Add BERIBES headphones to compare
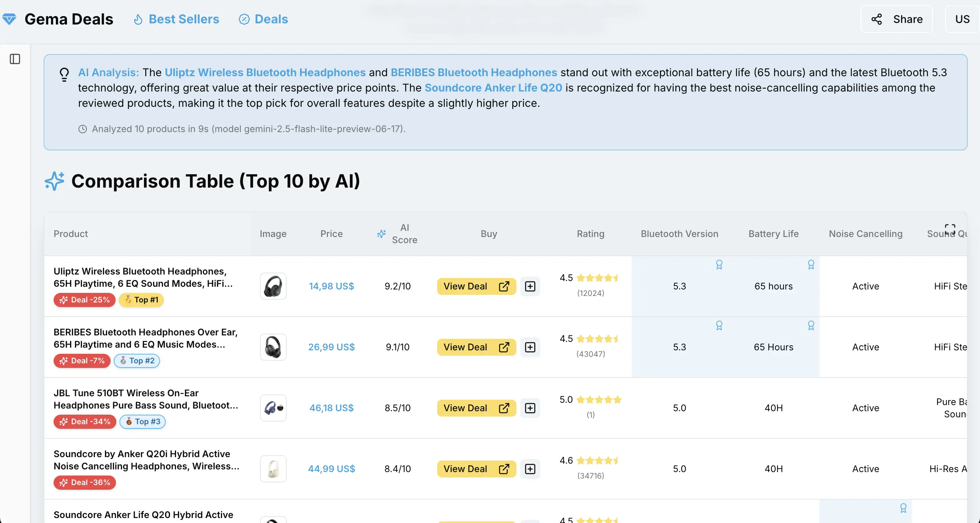This screenshot has height=523, width=980. 530,347
